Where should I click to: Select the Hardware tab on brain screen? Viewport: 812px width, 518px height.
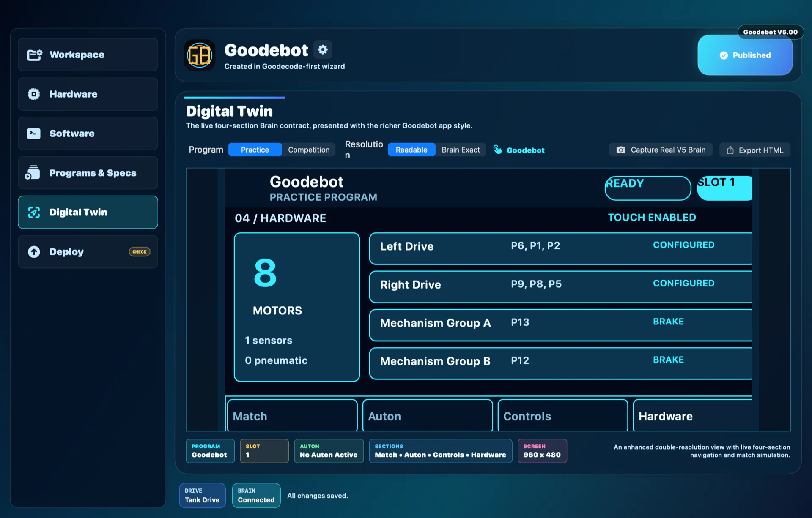[x=692, y=416]
